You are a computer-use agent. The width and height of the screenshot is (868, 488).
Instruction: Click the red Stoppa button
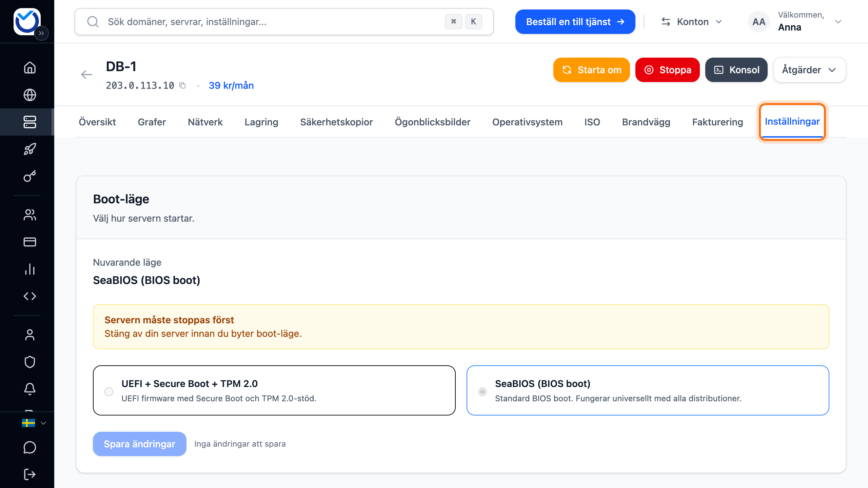pyautogui.click(x=667, y=70)
